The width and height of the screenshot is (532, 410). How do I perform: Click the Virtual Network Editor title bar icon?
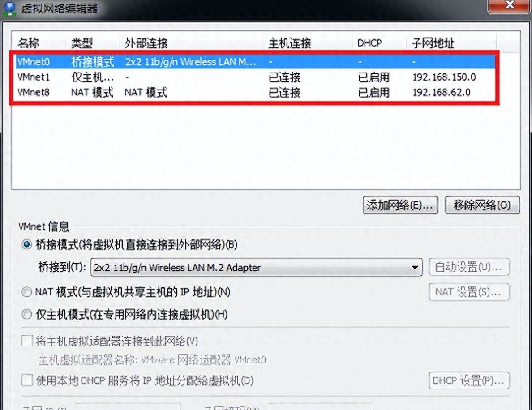click(9, 9)
